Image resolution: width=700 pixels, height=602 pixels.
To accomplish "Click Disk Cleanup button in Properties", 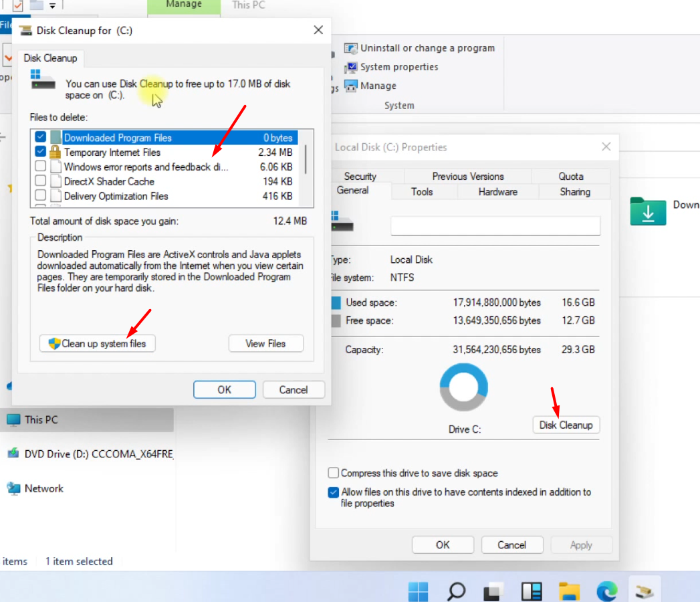I will [566, 425].
